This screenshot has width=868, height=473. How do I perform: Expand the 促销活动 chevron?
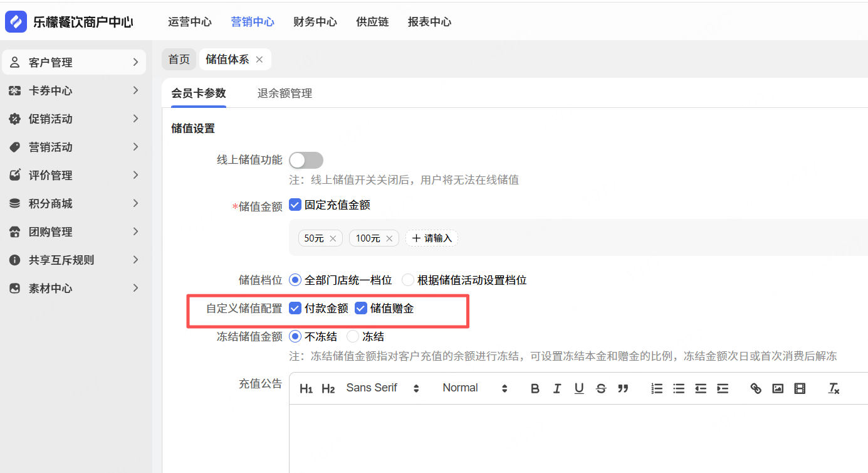(x=136, y=119)
